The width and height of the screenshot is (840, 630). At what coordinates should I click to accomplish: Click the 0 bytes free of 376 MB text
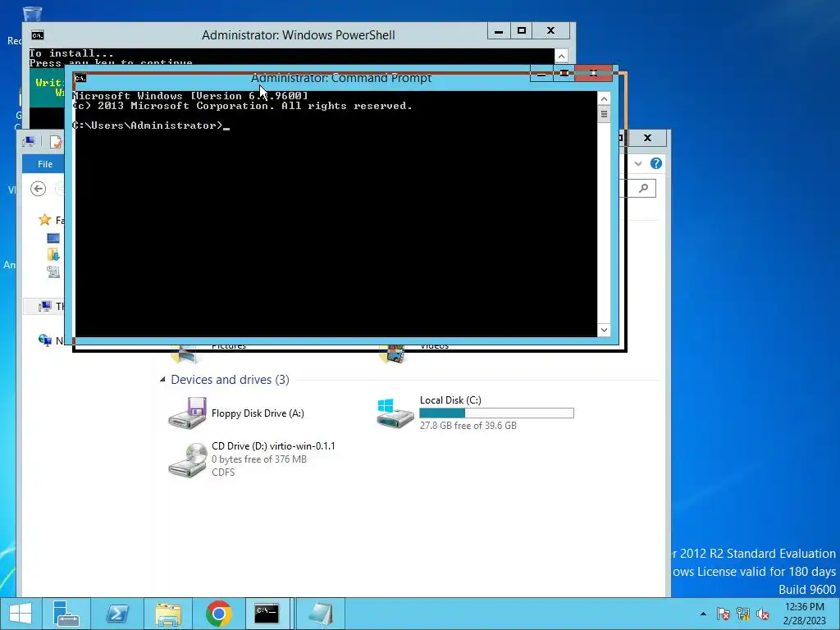point(258,459)
